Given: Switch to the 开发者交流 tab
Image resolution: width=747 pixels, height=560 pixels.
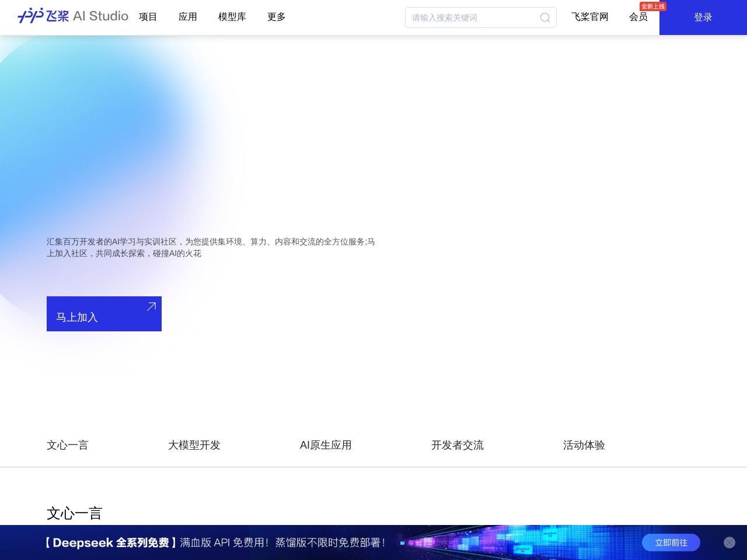Looking at the screenshot, I should (458, 445).
